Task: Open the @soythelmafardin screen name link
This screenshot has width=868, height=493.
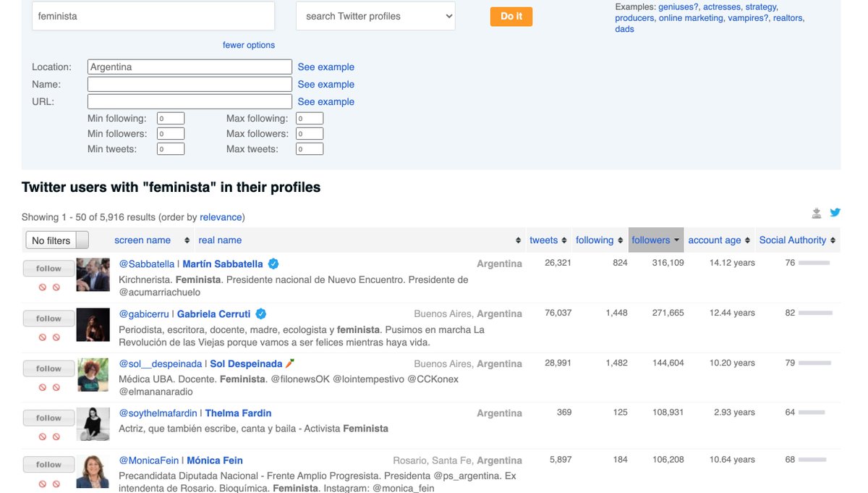Action: pos(159,413)
